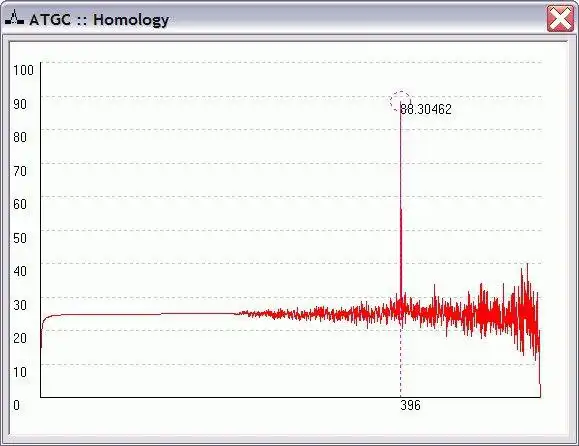Click the 396 position label on x-axis
579x446 pixels.
(410, 405)
